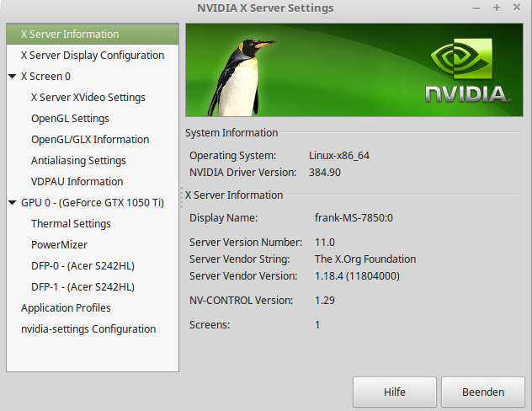The image size is (532, 411).
Task: Select GPU 0 - (GeForce GTX 1050 Ti)
Action: pos(93,203)
